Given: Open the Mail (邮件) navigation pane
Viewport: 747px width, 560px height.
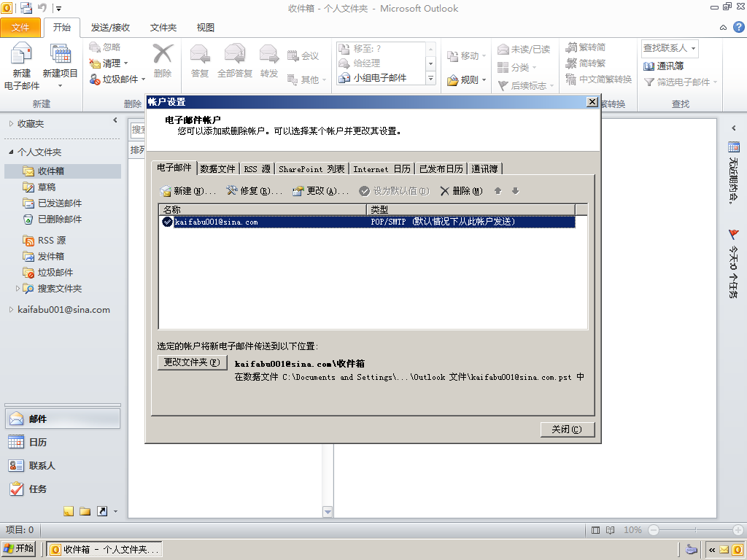Looking at the screenshot, I should [63, 419].
